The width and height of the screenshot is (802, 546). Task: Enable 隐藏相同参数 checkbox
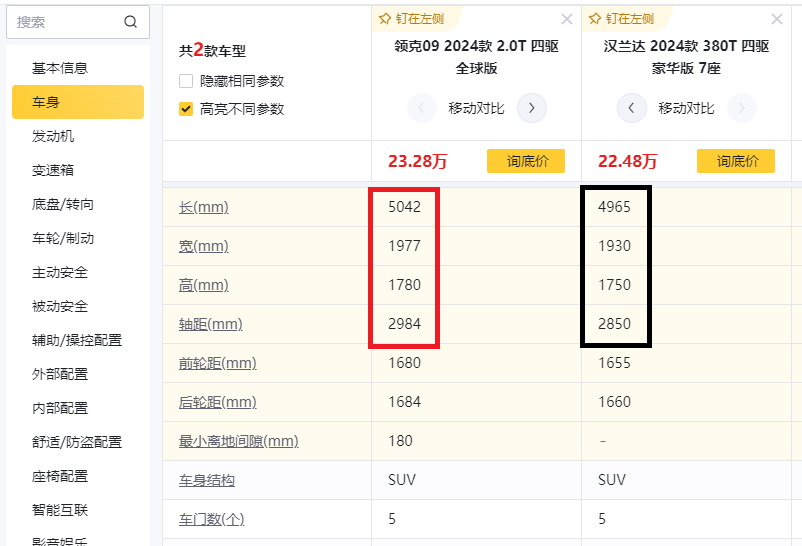click(x=186, y=81)
